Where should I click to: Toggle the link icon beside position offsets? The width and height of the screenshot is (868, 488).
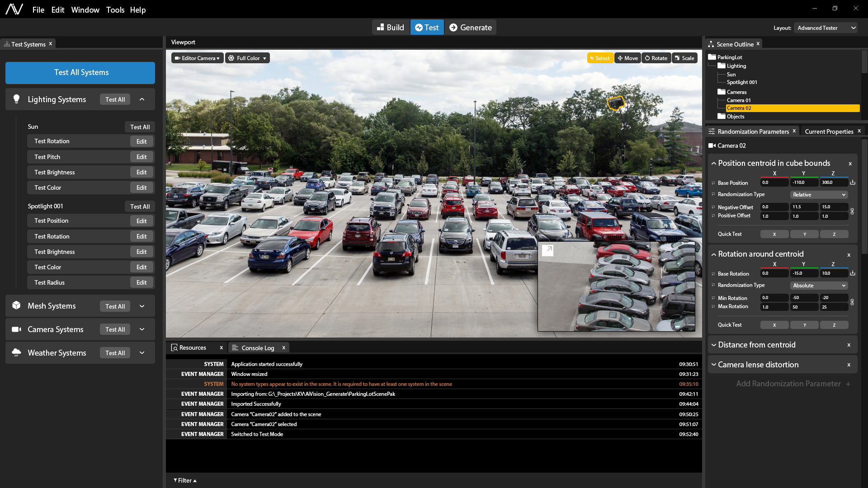click(852, 211)
